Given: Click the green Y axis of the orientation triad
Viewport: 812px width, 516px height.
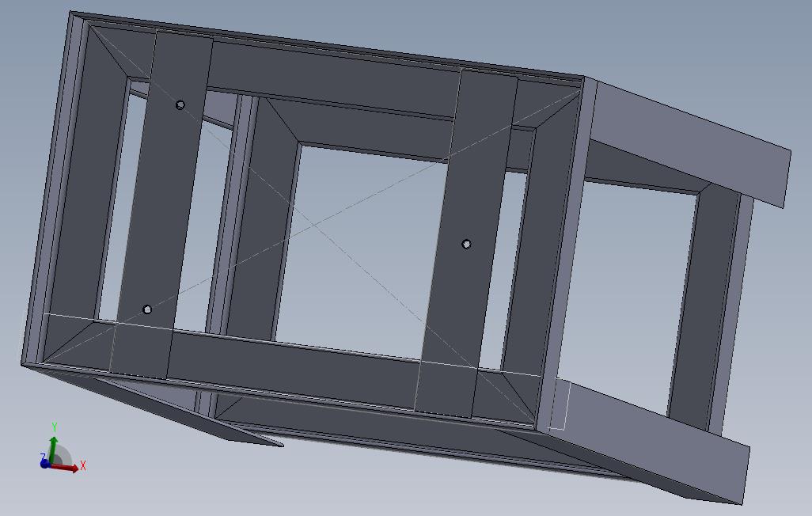Looking at the screenshot, I should (52, 450).
